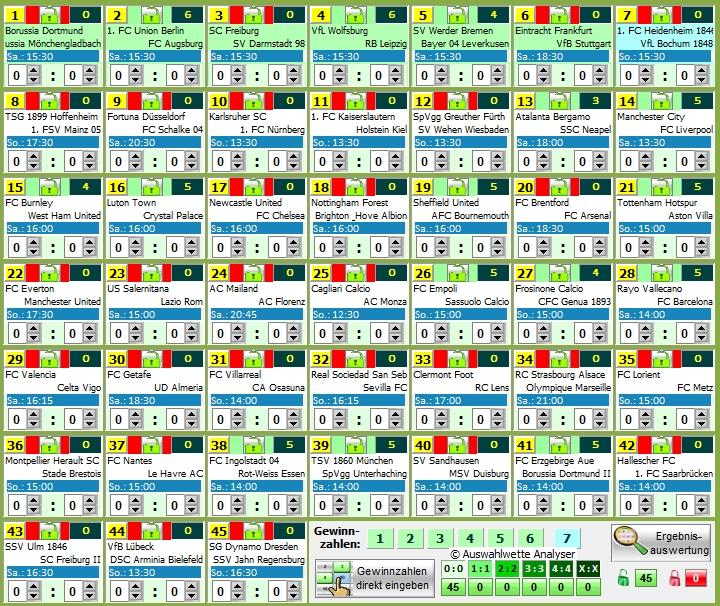The width and height of the screenshot is (720, 606).
Task: Select Gewinnzahl number 1
Action: click(380, 539)
